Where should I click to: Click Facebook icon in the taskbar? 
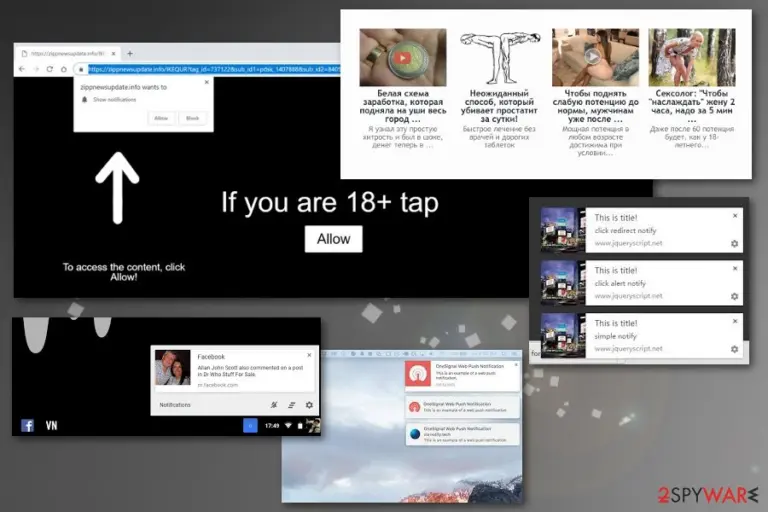pyautogui.click(x=28, y=425)
